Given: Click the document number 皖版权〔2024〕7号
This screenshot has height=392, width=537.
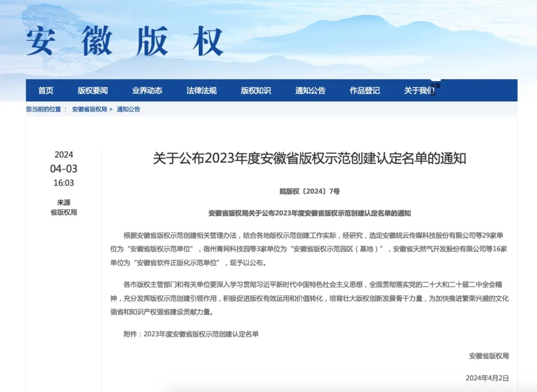Looking at the screenshot, I should pyautogui.click(x=310, y=191).
